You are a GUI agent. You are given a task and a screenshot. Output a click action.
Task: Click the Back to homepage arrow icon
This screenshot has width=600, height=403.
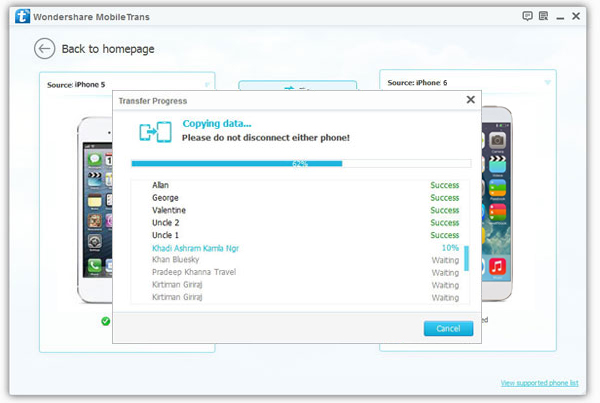point(44,49)
